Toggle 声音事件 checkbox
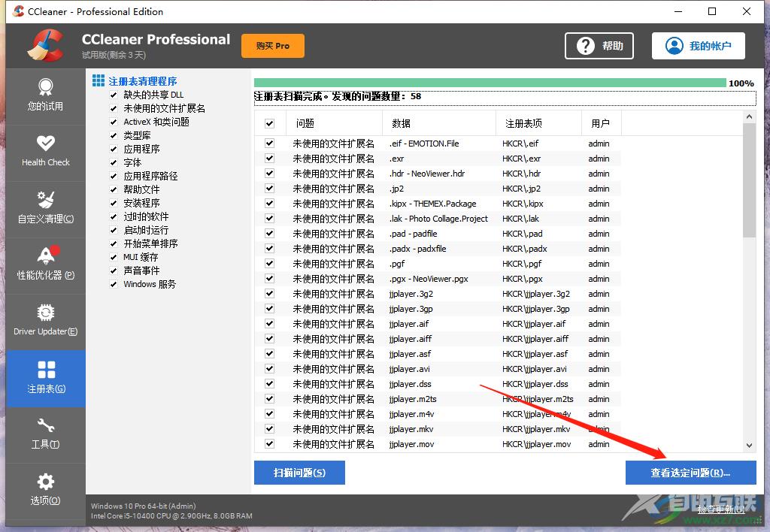This screenshot has height=532, width=770. [x=114, y=271]
